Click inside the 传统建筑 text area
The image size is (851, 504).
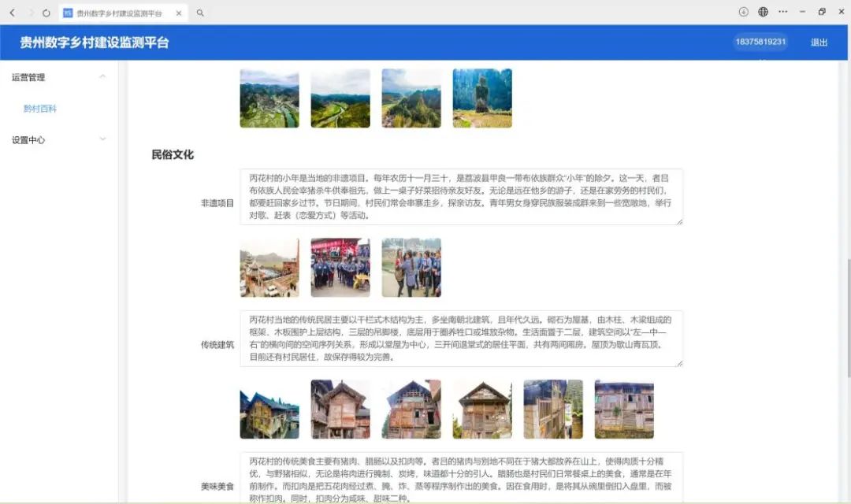pos(461,339)
